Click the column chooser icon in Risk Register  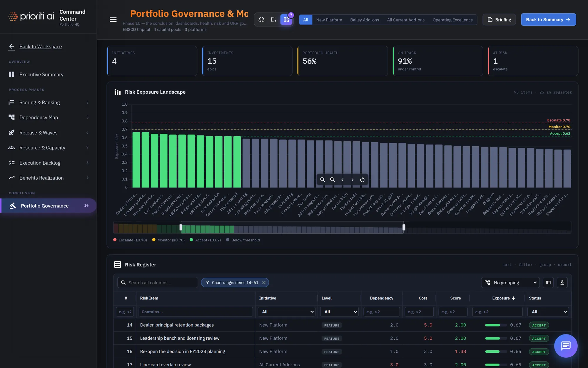[x=548, y=283]
